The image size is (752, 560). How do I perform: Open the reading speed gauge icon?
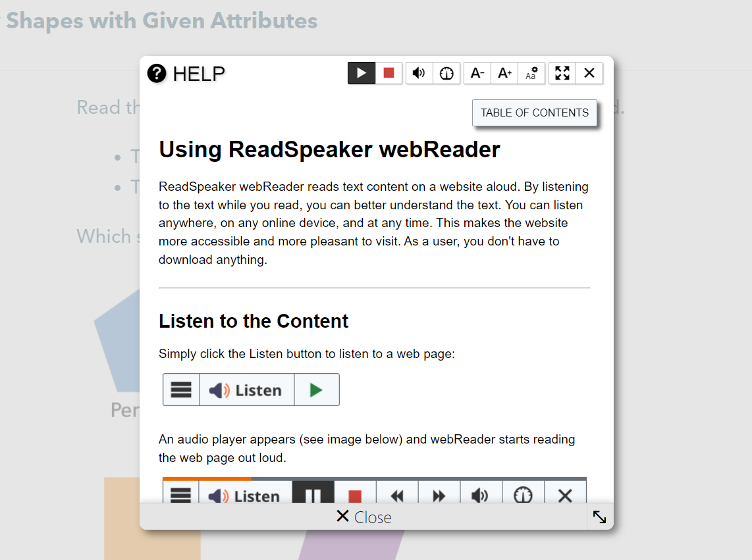446,73
